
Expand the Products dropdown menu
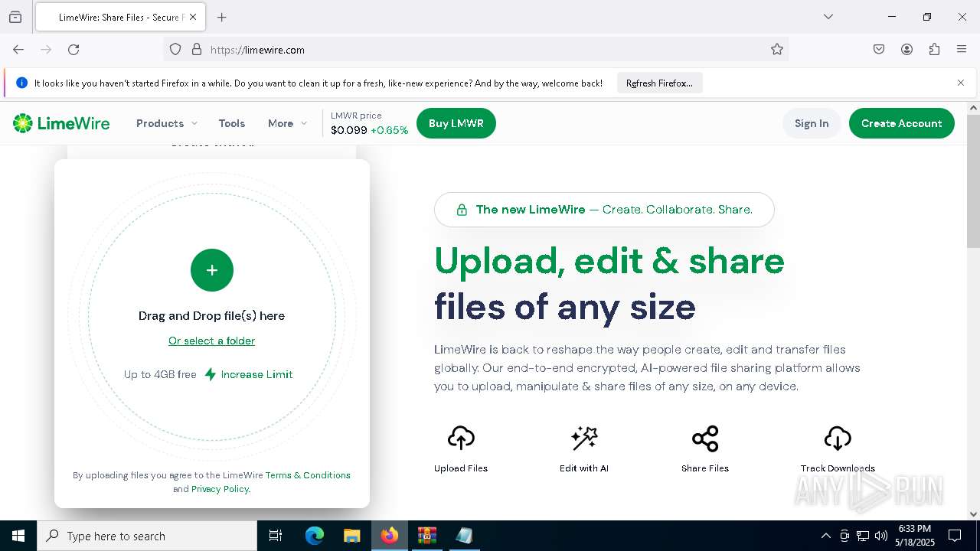[x=167, y=123]
